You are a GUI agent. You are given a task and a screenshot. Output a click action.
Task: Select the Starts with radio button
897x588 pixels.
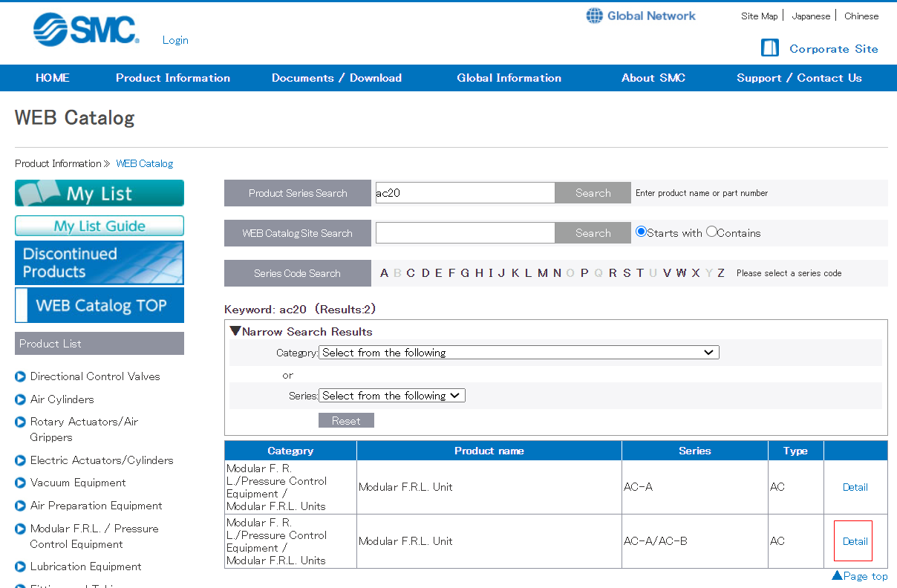[642, 232]
